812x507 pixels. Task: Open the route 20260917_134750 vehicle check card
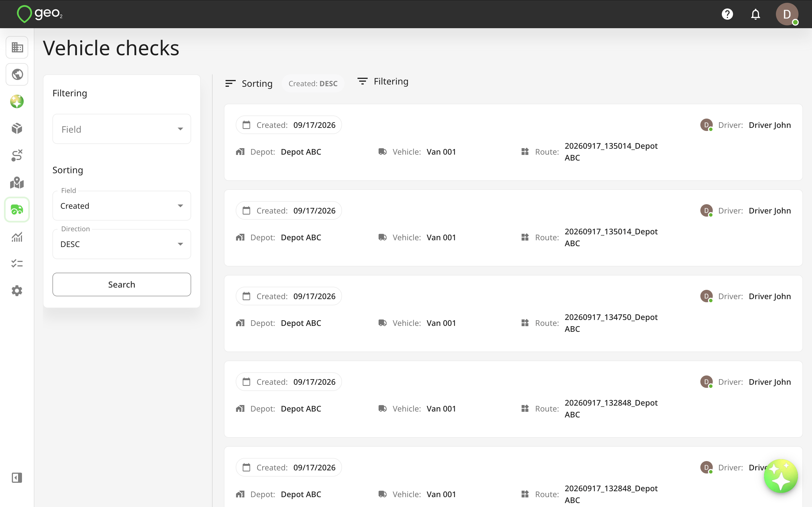tap(513, 313)
